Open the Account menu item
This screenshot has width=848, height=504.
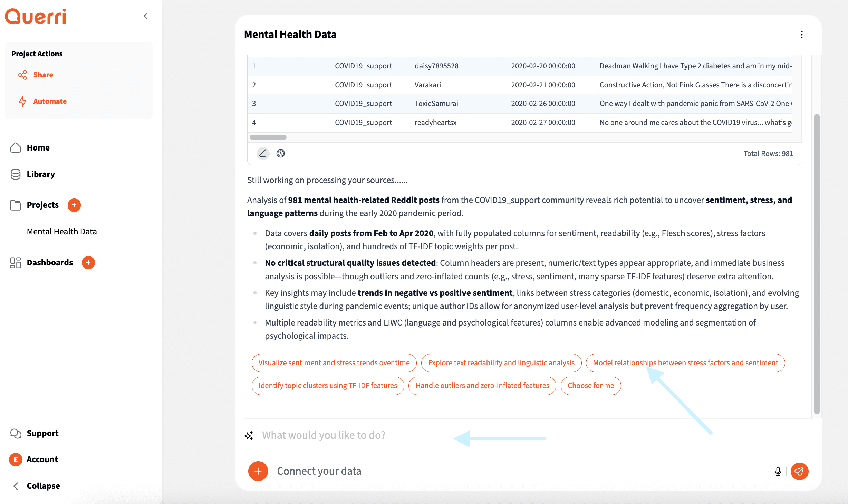pyautogui.click(x=42, y=459)
